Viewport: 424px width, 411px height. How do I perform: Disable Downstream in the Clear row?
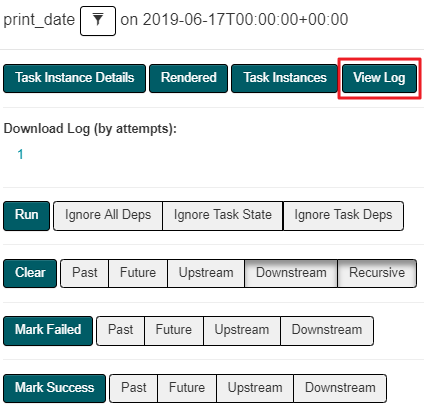click(291, 273)
